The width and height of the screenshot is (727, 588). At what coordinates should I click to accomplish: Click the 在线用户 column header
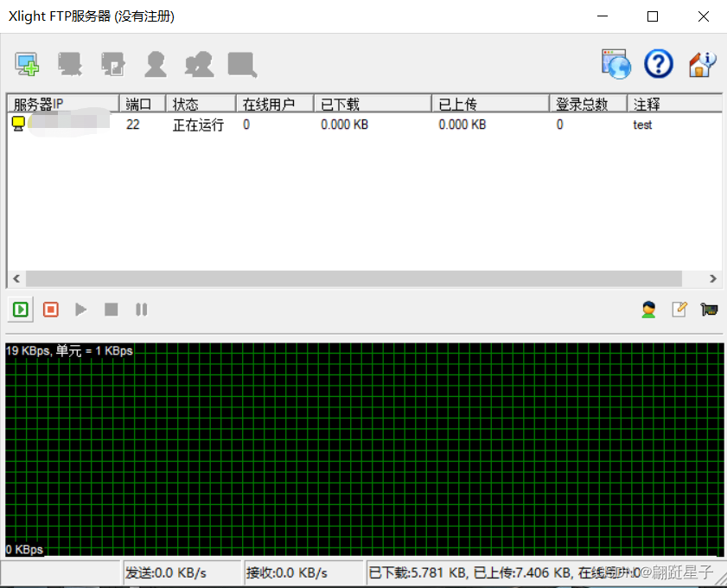click(276, 104)
